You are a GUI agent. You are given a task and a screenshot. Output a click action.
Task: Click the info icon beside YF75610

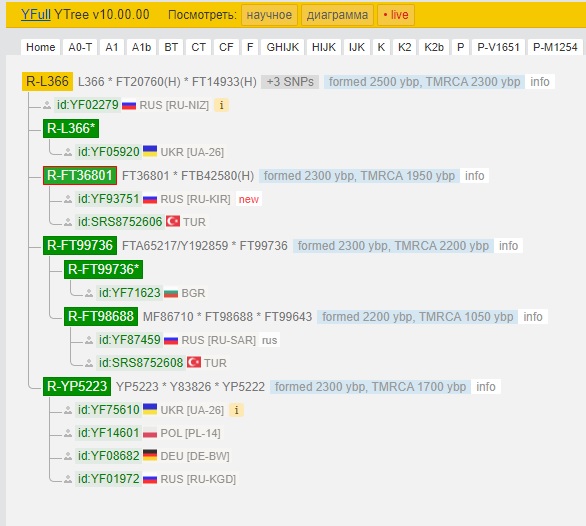(x=236, y=410)
